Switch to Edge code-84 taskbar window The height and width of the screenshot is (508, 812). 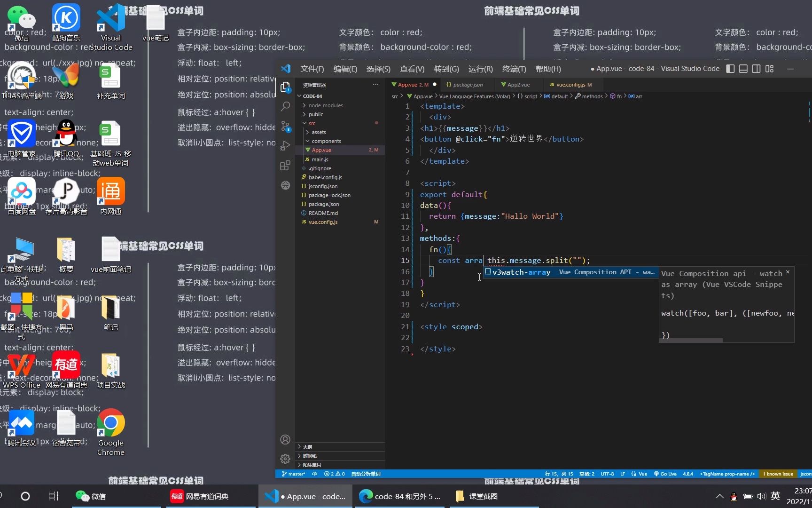point(400,496)
